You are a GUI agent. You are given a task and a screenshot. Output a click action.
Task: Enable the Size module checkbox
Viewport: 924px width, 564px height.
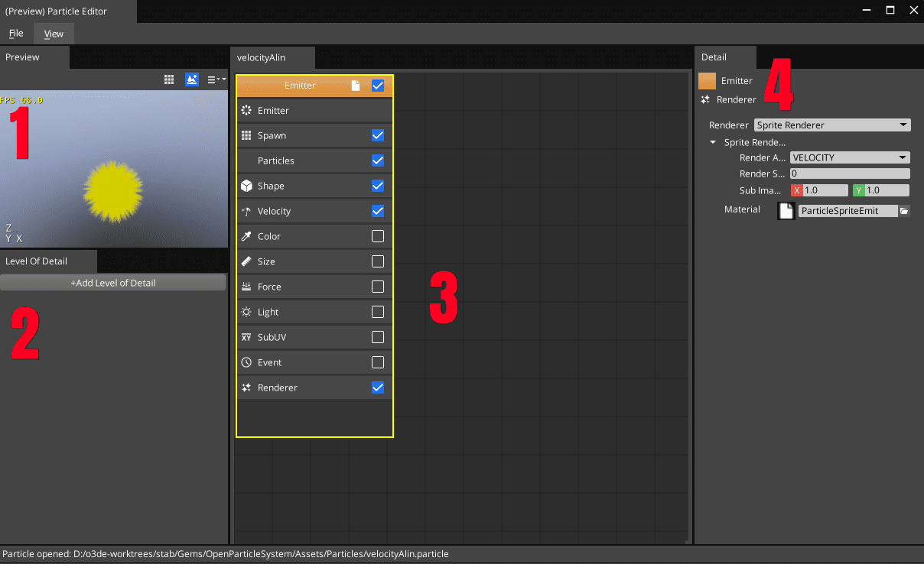pyautogui.click(x=378, y=262)
